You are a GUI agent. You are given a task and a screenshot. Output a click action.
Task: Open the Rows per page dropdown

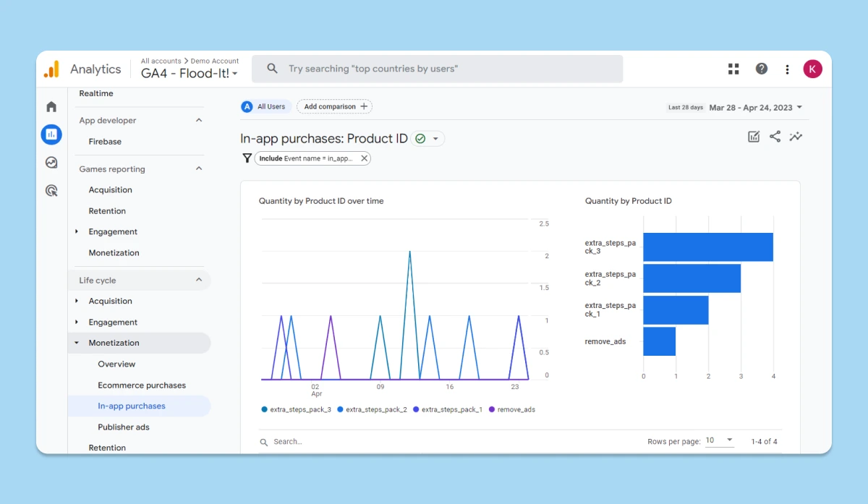[719, 440]
